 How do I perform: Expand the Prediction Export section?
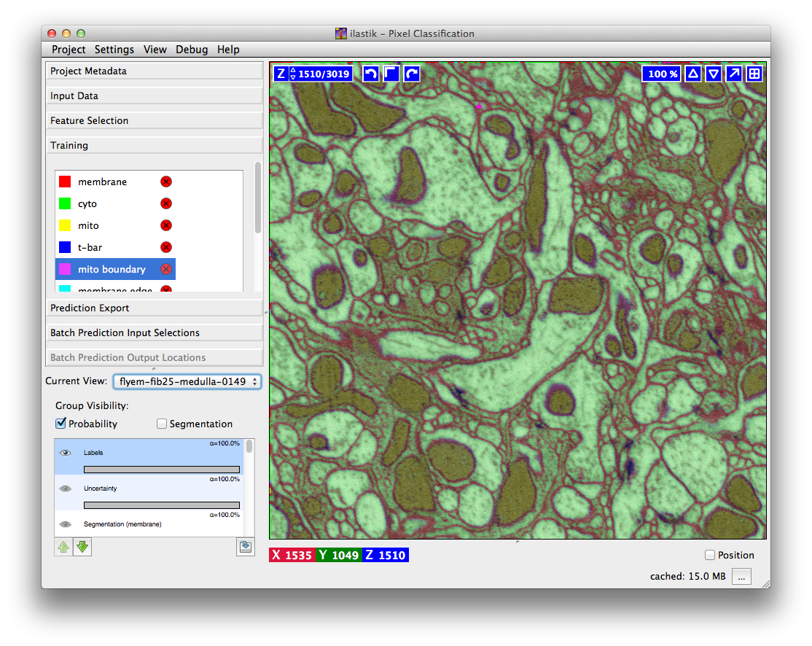pyautogui.click(x=154, y=308)
